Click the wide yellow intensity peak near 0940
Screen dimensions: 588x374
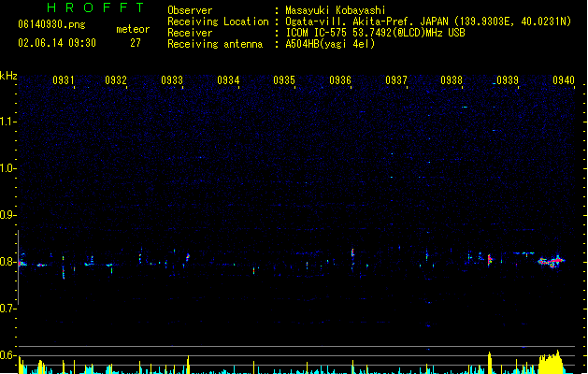pyautogui.click(x=551, y=363)
